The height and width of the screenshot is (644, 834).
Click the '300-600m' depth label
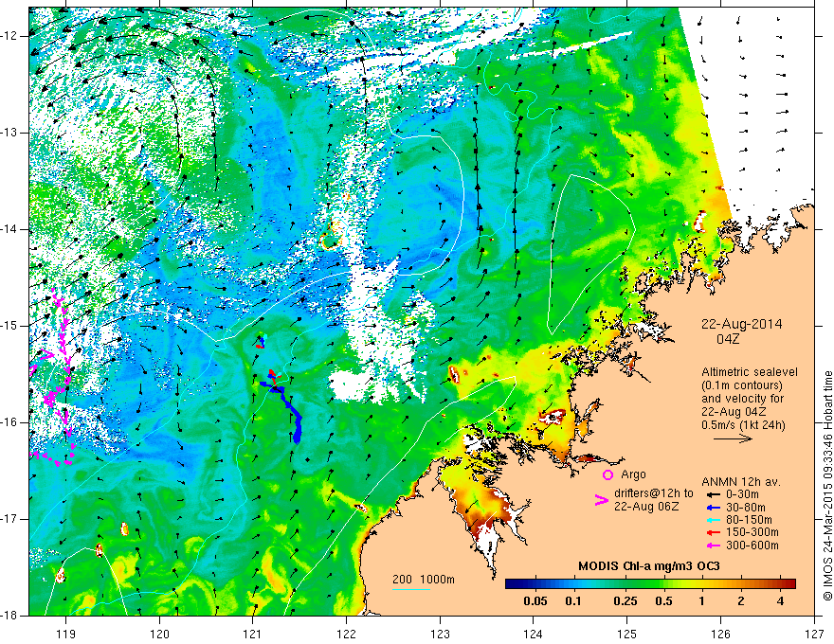752,546
